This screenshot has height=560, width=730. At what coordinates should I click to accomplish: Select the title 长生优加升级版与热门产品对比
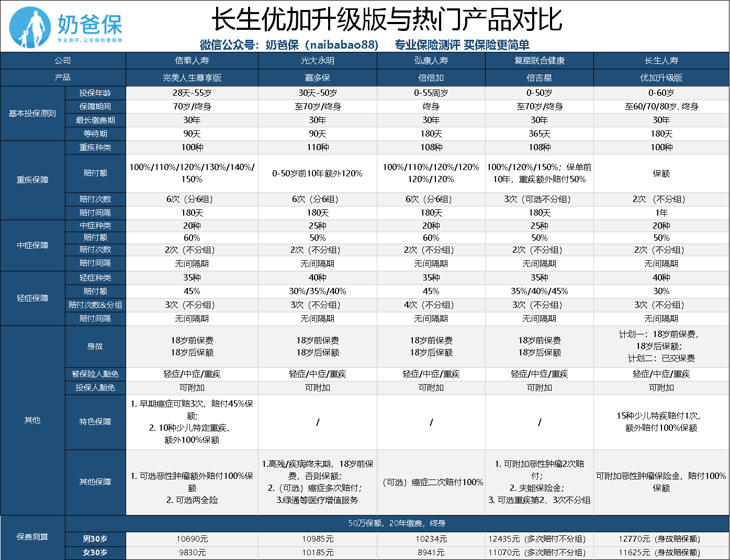pyautogui.click(x=386, y=19)
